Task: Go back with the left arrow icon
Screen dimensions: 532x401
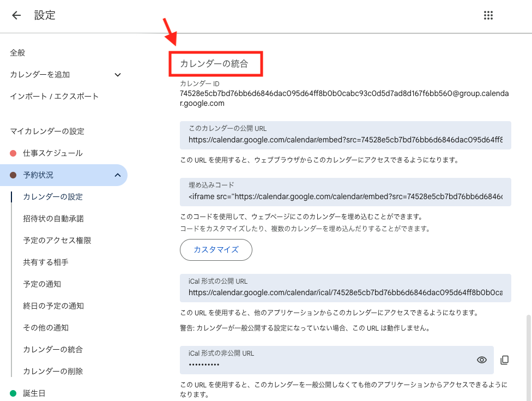Action: coord(16,15)
